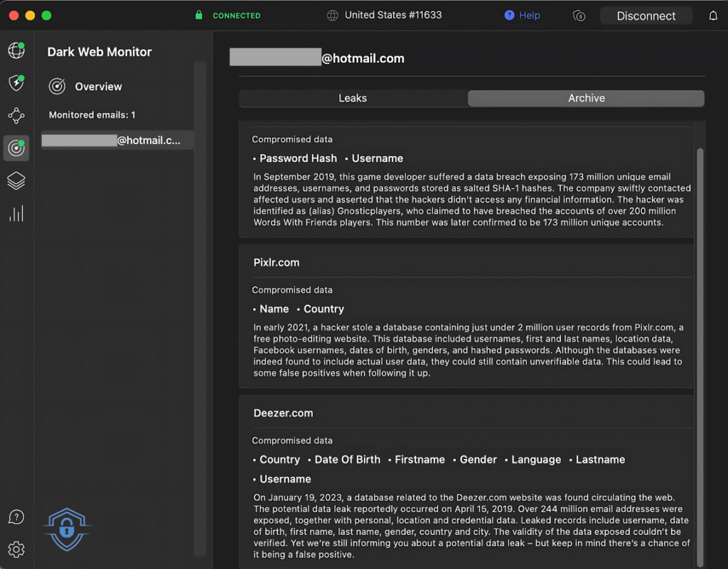Screen dimensions: 728x569
Task: Click the Pixlr.com leak title
Action: [x=277, y=262]
